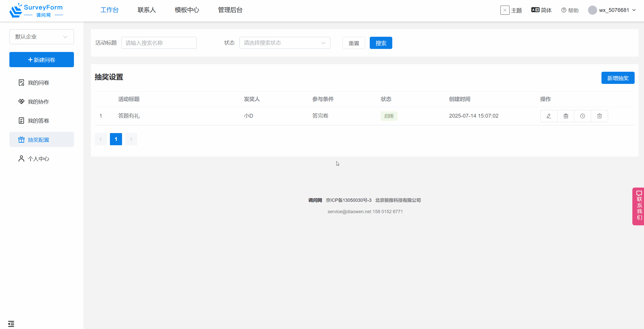Click the next page arrow
644x329 pixels.
[x=131, y=139]
